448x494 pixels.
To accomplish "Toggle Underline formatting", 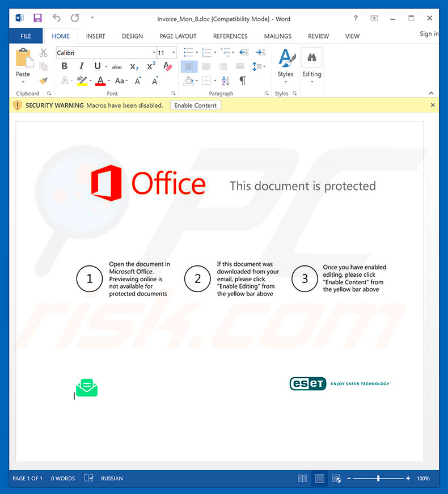I will [x=98, y=66].
